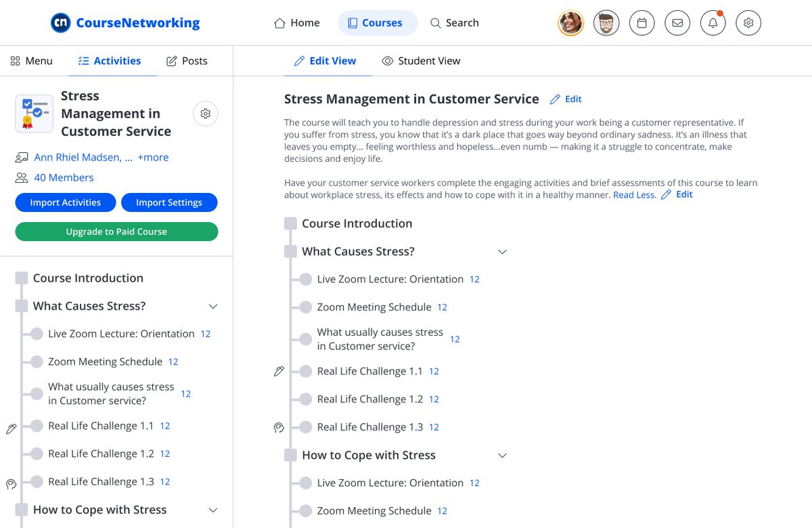This screenshot has width=812, height=528.
Task: Toggle sidebar Course Introduction square marker
Action: pyautogui.click(x=22, y=278)
